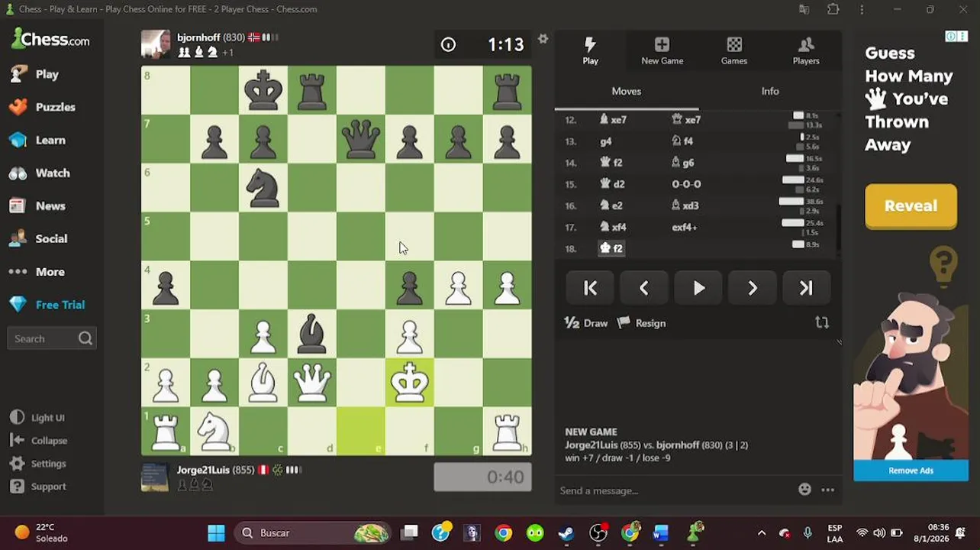Viewport: 980px width, 550px height.
Task: Click Jorge21Luis player avatar
Action: [155, 477]
